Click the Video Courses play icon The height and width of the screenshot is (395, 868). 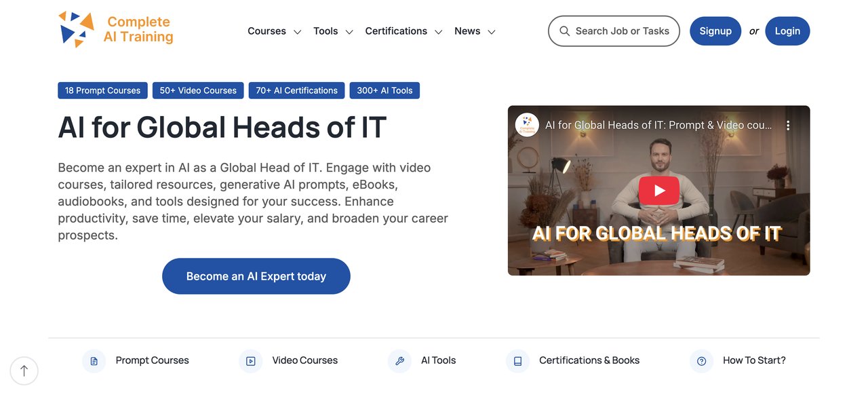click(x=250, y=361)
